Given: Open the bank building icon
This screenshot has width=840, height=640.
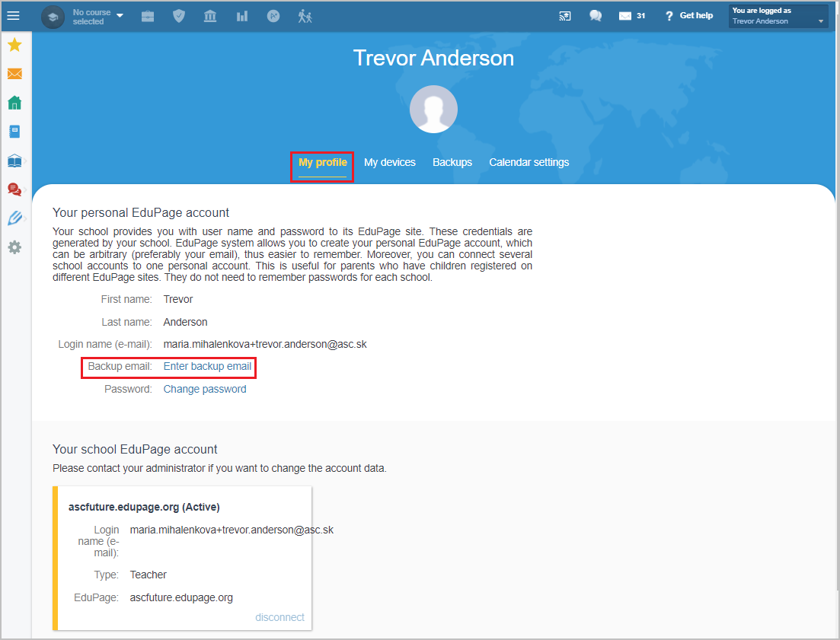Looking at the screenshot, I should click(x=210, y=17).
